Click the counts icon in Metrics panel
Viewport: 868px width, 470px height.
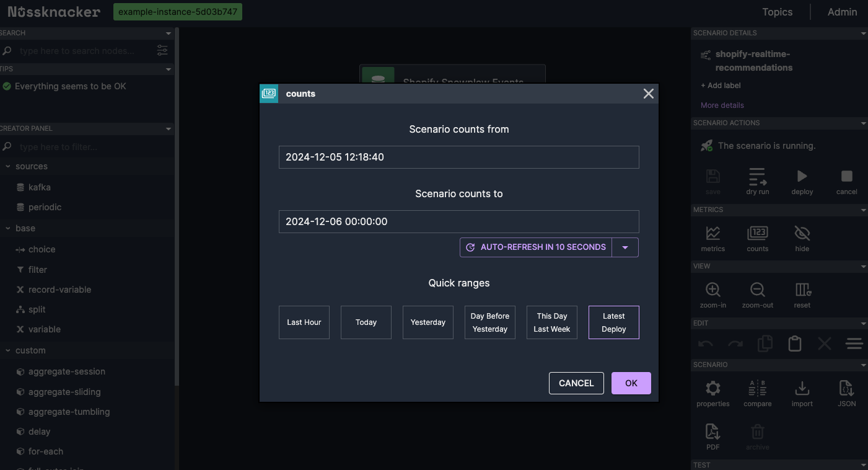(758, 234)
